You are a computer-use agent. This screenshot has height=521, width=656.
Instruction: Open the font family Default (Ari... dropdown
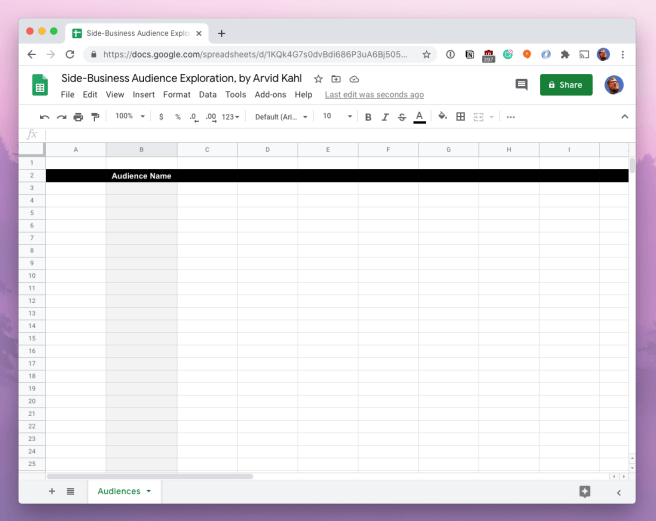pyautogui.click(x=281, y=117)
